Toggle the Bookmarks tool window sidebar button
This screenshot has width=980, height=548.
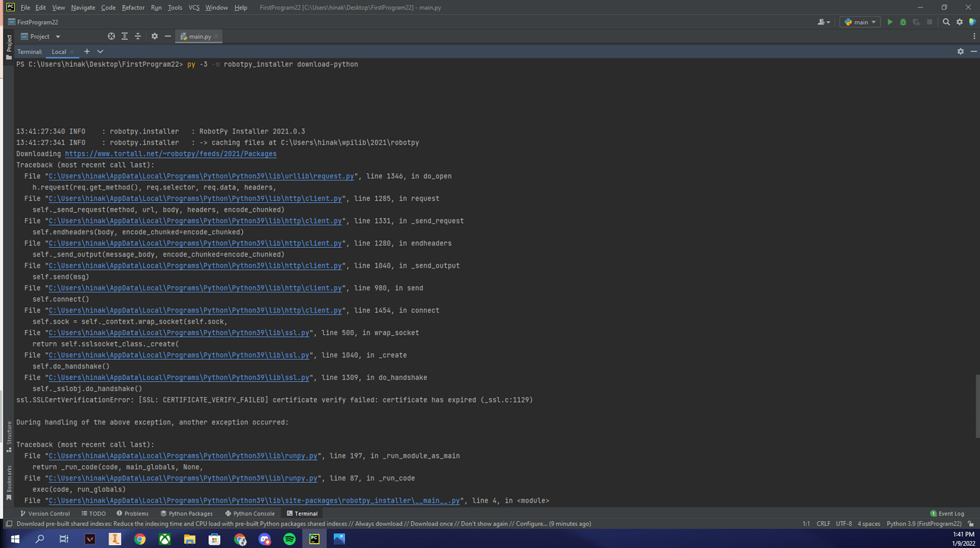click(9, 483)
